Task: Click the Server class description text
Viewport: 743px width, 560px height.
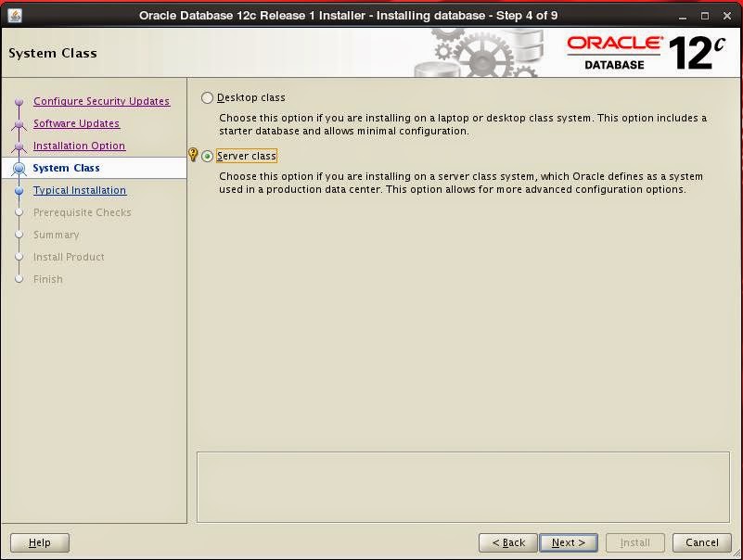Action: point(461,183)
